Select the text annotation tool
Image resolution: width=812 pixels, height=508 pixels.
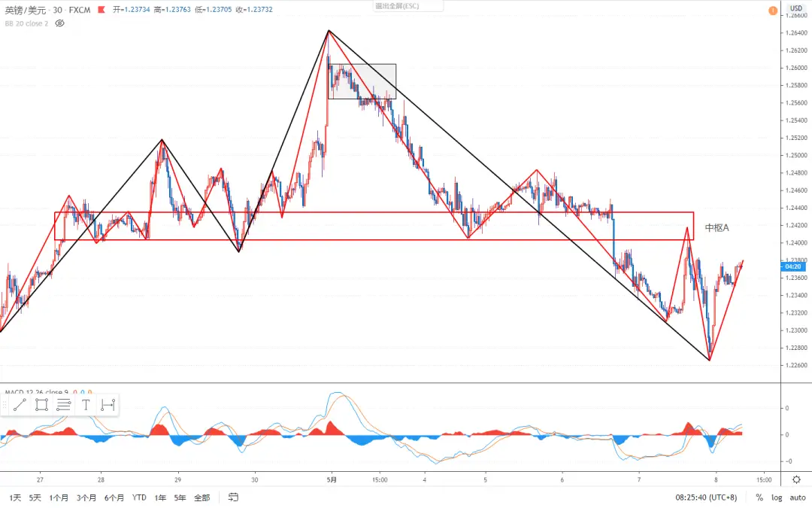click(86, 405)
